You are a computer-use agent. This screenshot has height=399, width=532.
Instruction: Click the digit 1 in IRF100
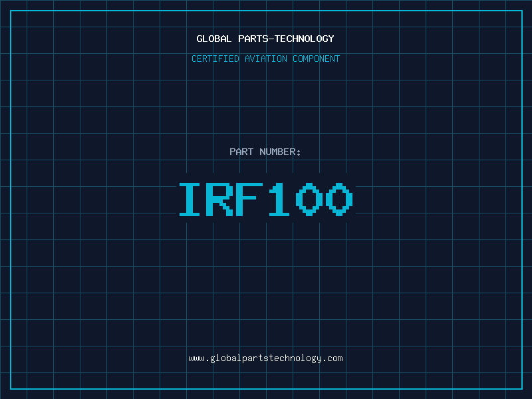pyautogui.click(x=280, y=199)
